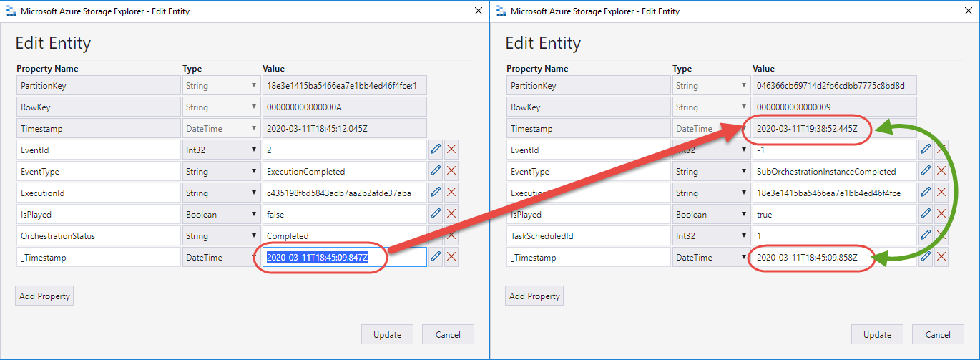The image size is (980, 360).
Task: Click the TaskScheduledId value field containing 1
Action: pyautogui.click(x=835, y=235)
